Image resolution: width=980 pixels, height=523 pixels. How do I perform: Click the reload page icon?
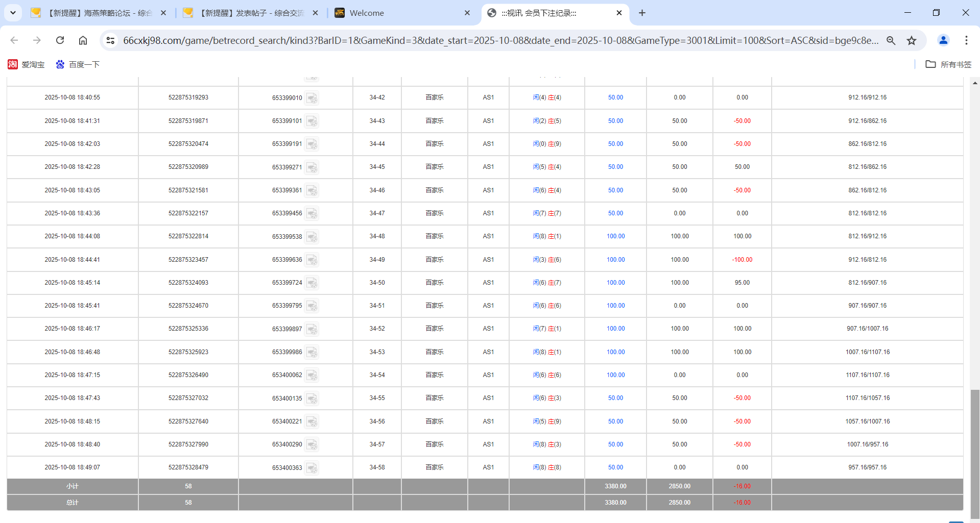60,40
